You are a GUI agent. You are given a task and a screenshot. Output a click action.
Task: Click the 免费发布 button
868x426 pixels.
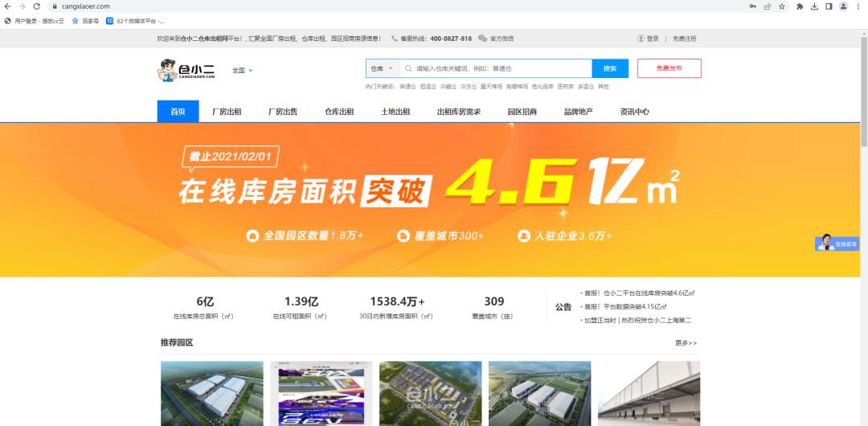[x=669, y=68]
